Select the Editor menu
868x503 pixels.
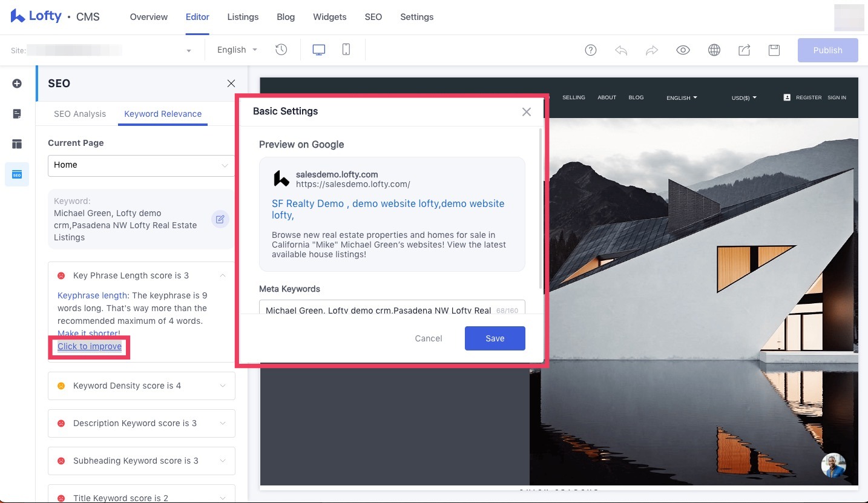197,17
